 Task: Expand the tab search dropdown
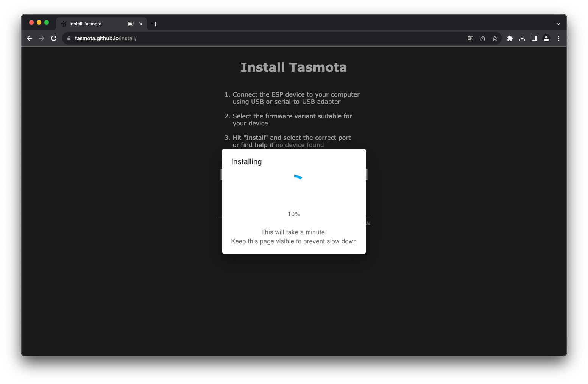[558, 24]
